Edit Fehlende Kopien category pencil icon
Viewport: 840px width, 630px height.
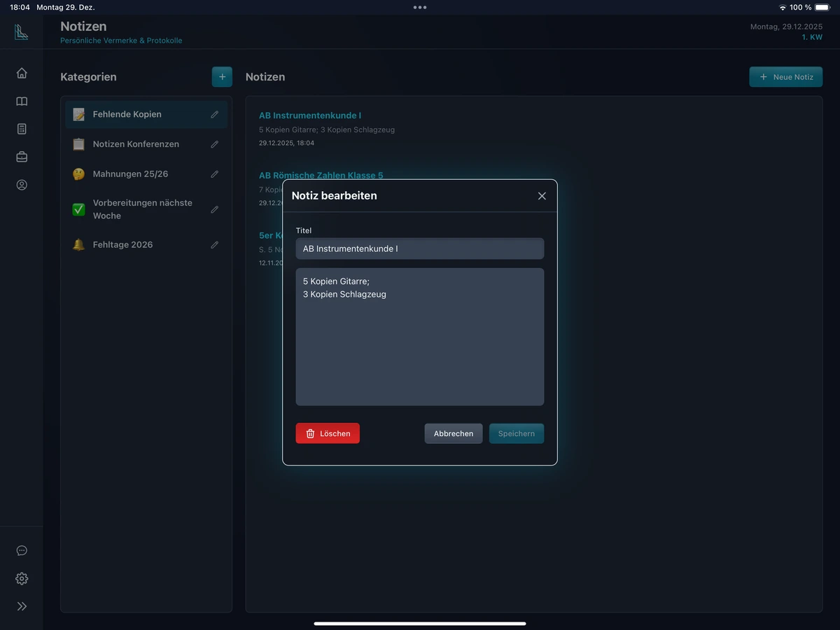[x=215, y=115]
